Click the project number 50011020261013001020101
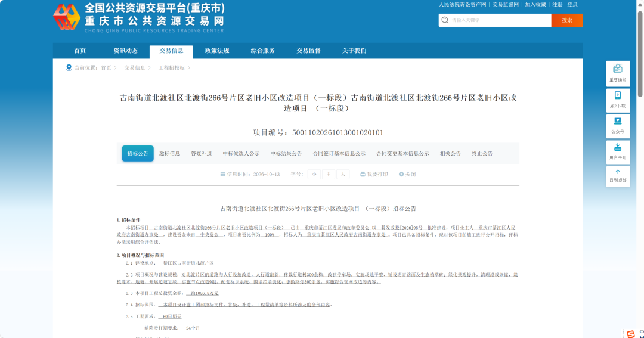 pos(338,133)
